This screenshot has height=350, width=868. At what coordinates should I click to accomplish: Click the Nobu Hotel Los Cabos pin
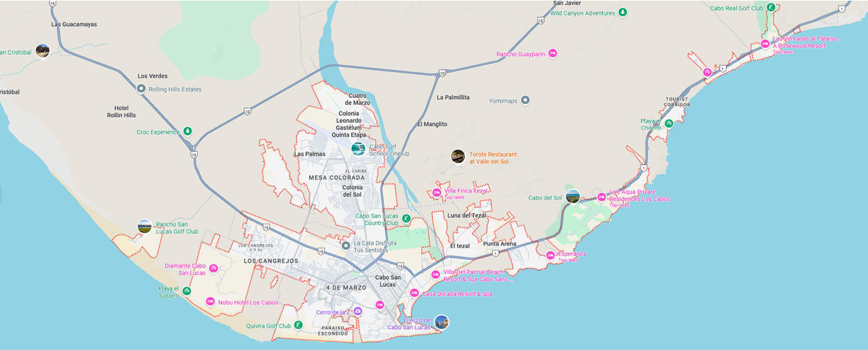coord(210,301)
